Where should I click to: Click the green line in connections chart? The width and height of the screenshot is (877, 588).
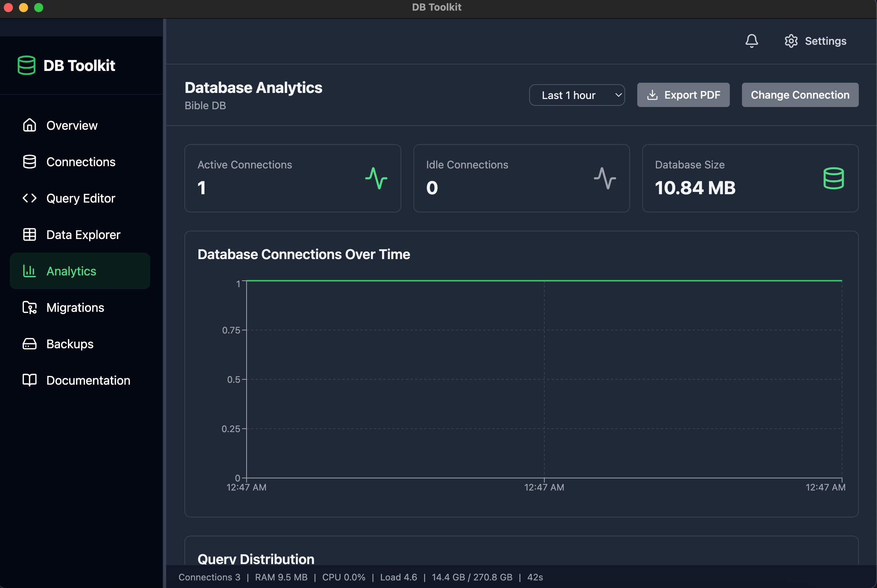click(544, 281)
